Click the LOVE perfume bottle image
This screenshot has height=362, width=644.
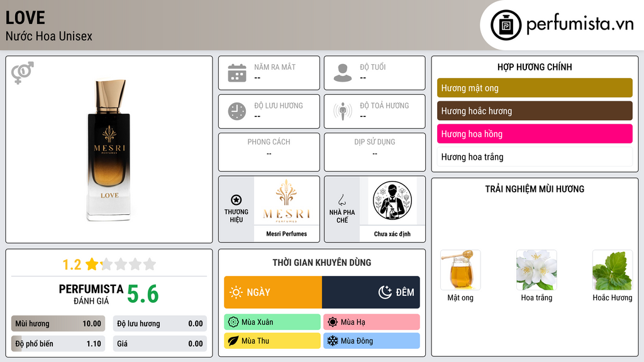[x=109, y=150]
